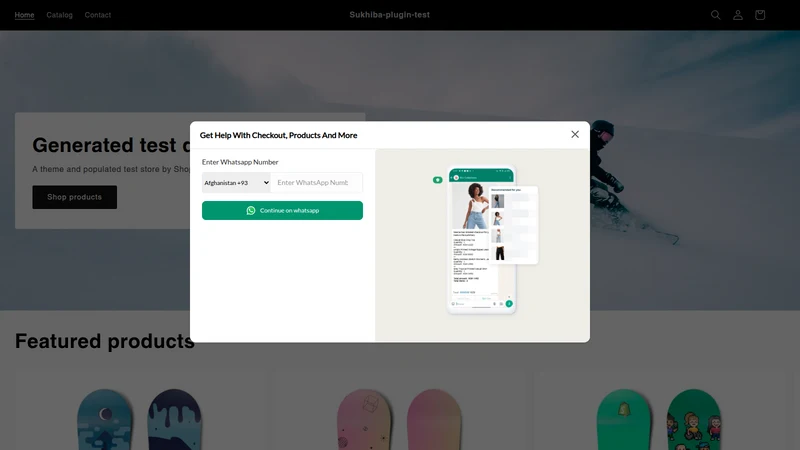Click the Enter Whatsapp Number label
Viewport: 800px width, 450px height.
[x=240, y=162]
